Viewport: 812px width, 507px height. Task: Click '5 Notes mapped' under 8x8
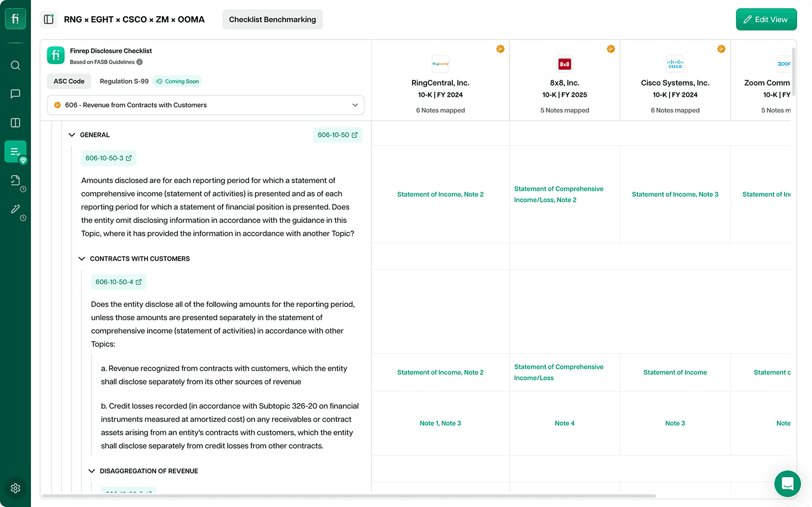565,111
